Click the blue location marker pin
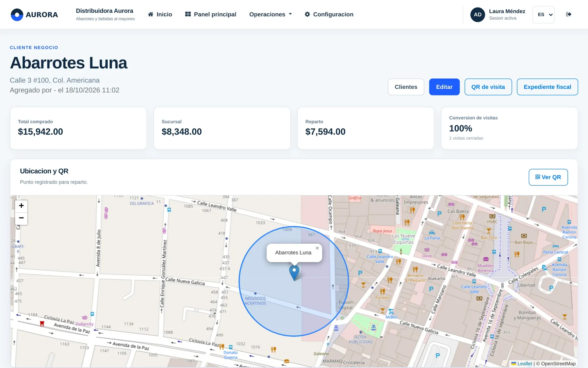This screenshot has width=588, height=368. pos(294,272)
